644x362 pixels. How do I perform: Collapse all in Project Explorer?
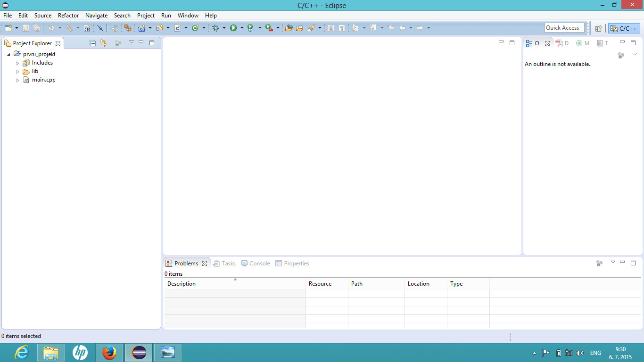coord(93,43)
